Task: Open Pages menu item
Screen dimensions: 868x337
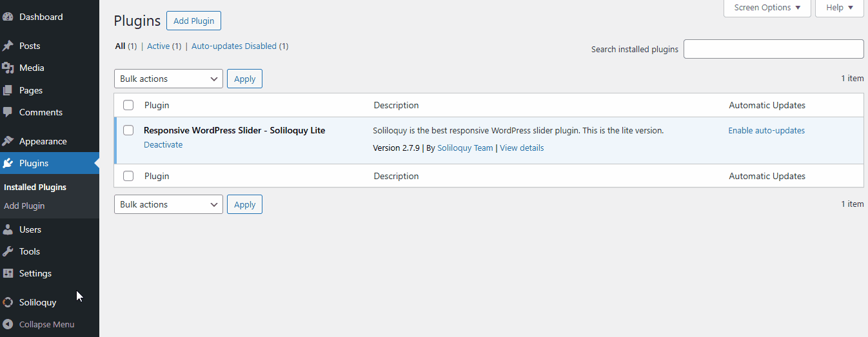Action: (50, 90)
